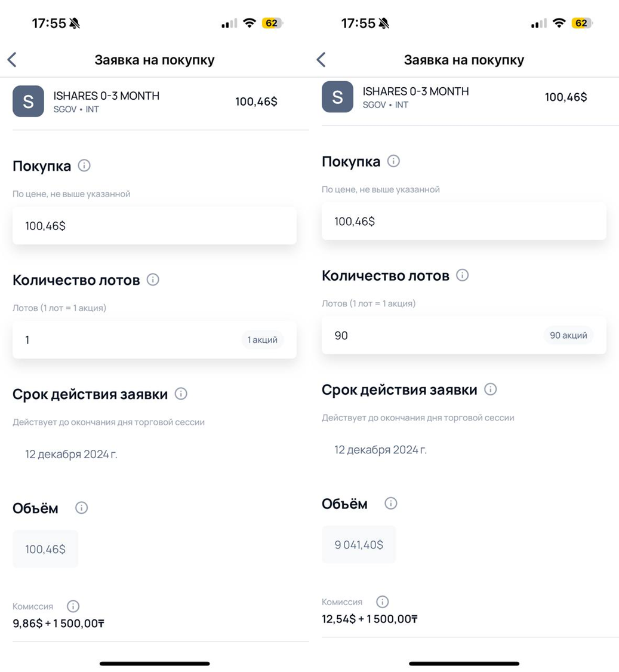This screenshot has height=672, width=619.
Task: Show the Комиссия info for the 12,54$ fee
Action: click(x=383, y=602)
